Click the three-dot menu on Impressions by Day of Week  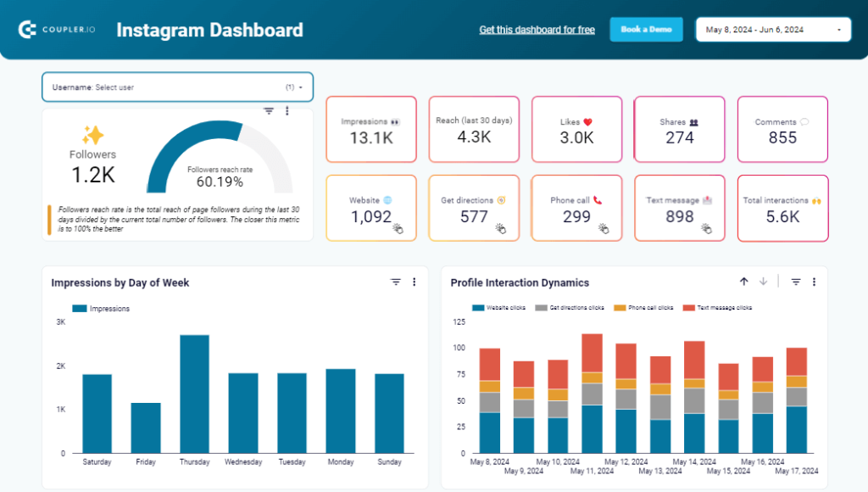(414, 282)
